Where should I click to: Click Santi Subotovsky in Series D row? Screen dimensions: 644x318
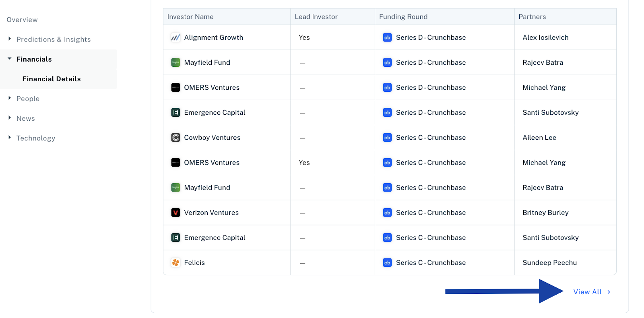pyautogui.click(x=550, y=113)
